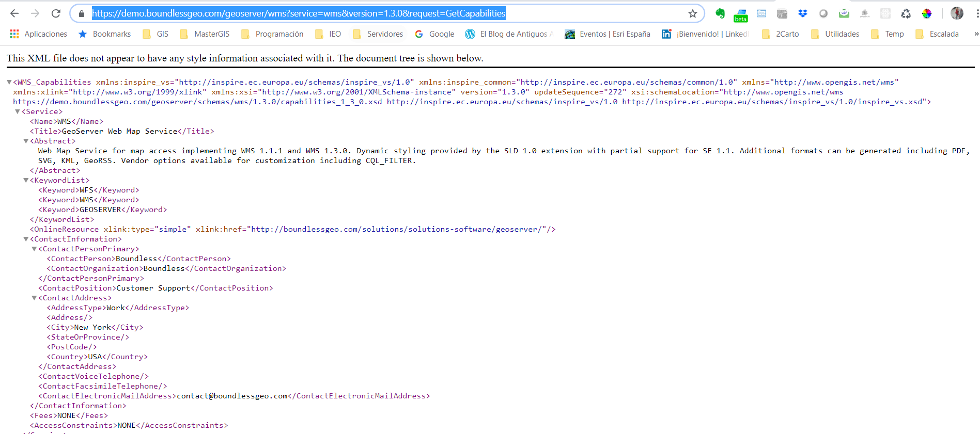Viewport: 980px width, 434px height.
Task: Open the green envelope mail-tracking extension
Action: [844, 13]
